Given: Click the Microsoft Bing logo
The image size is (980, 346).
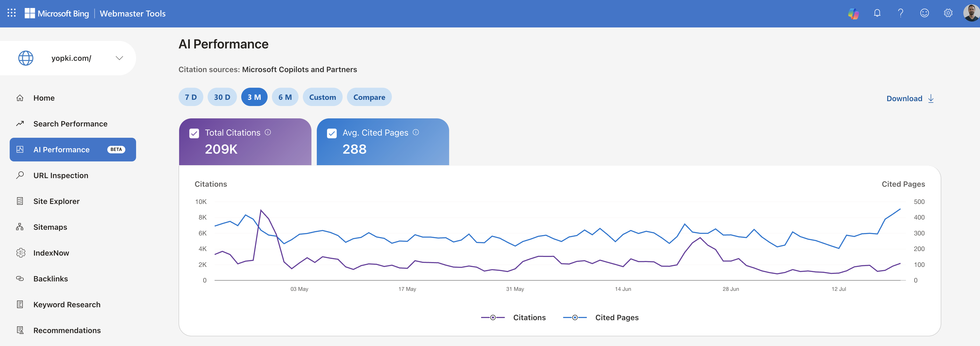Looking at the screenshot, I should click(57, 13).
